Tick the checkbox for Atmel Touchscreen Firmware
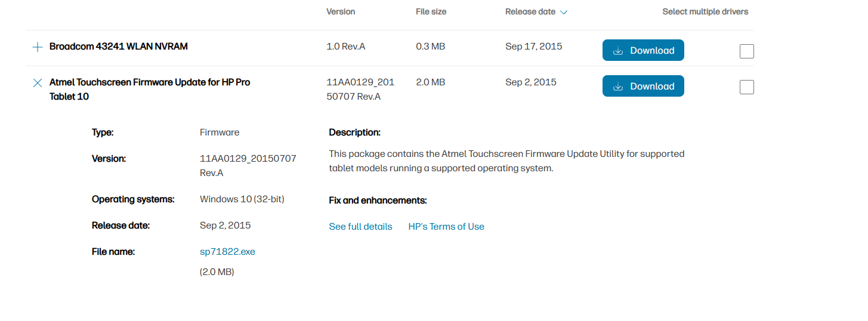 746,87
